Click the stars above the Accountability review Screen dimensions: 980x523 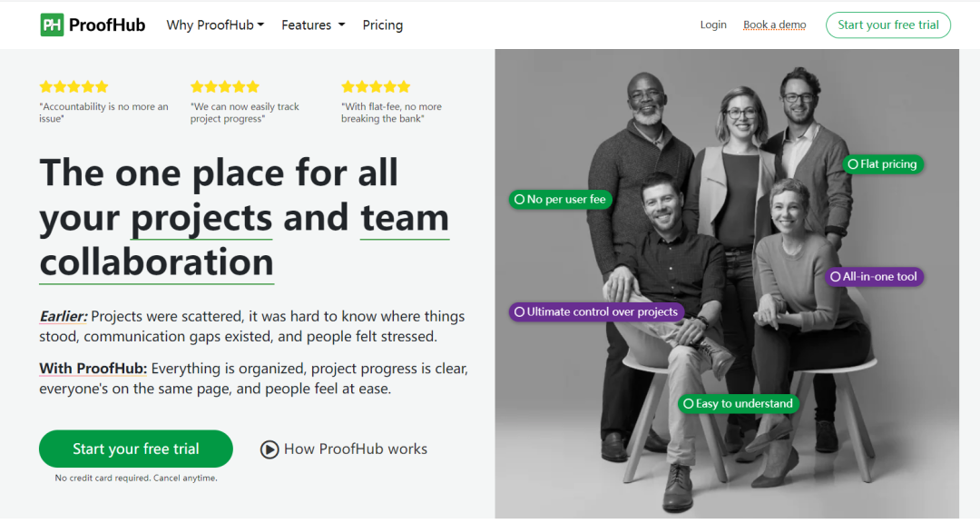coord(73,86)
